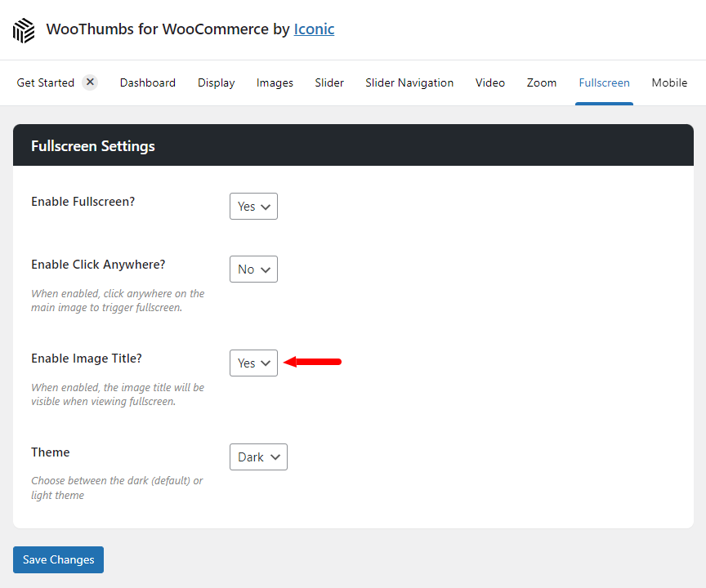This screenshot has width=706, height=588.
Task: Open the Enable Fullscreen dropdown
Action: tap(253, 206)
